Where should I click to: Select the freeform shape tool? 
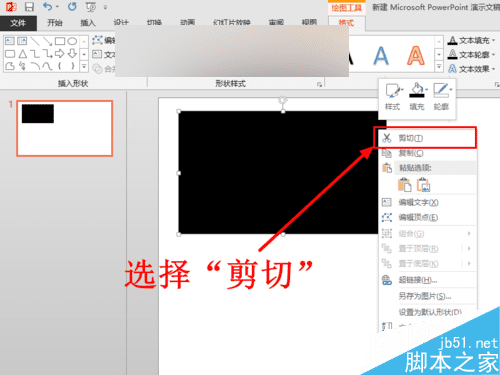coord(10,66)
